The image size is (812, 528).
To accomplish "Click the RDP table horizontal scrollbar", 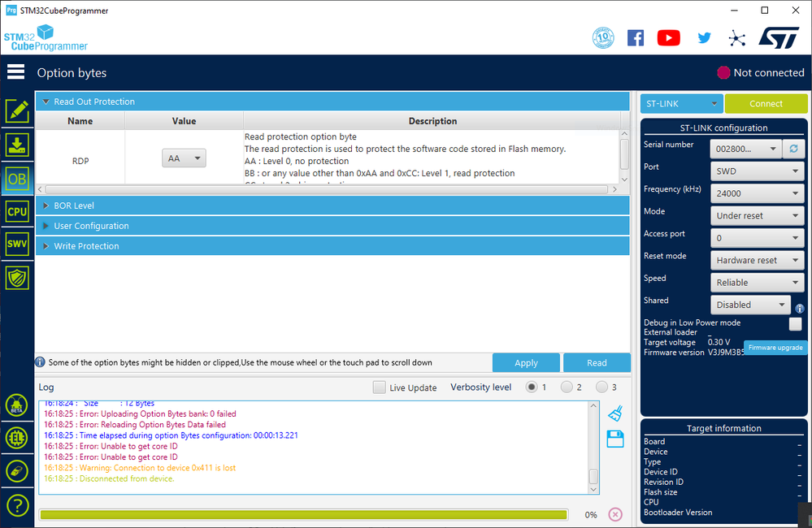I will point(327,189).
